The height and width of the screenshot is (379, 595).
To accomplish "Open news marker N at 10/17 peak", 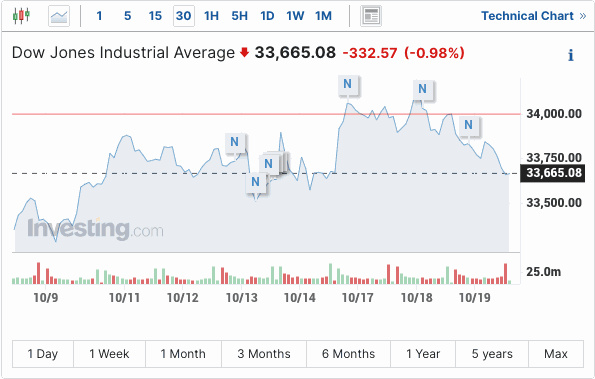I will pos(347,84).
